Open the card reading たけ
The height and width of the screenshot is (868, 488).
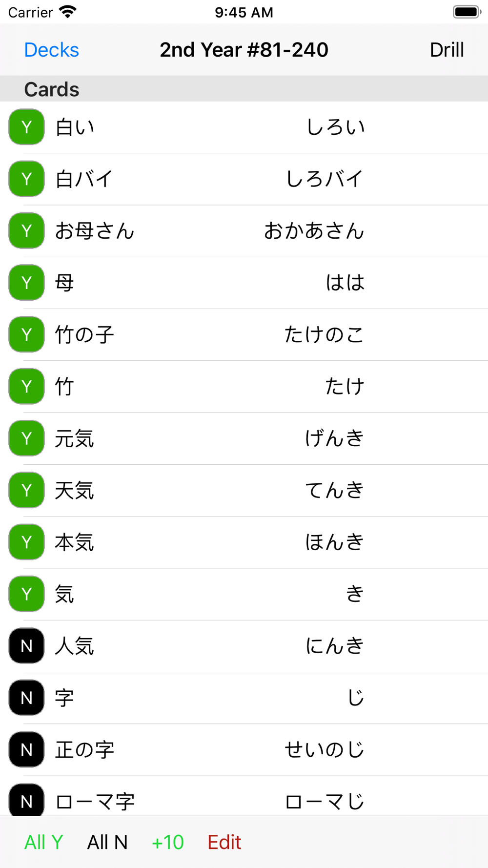click(244, 387)
